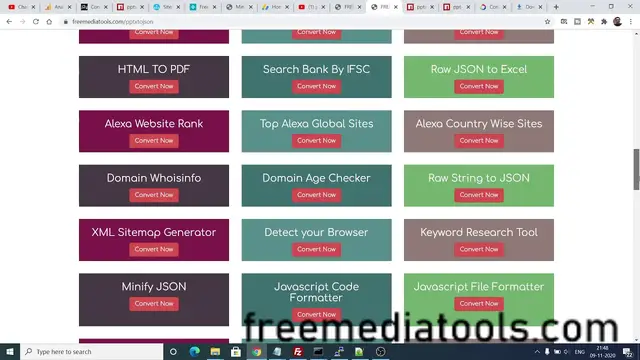Click the Search Bank By IFSC title
The height and width of the screenshot is (360, 640).
316,69
